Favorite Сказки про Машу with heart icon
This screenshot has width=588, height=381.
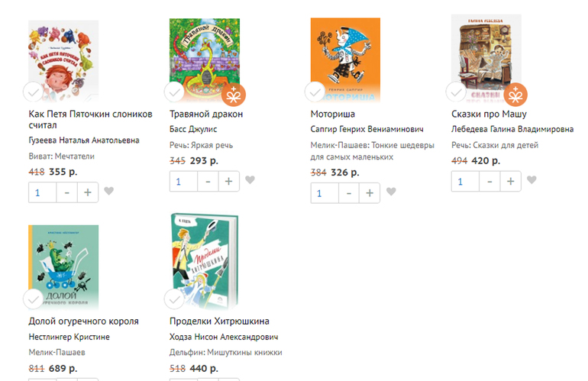pyautogui.click(x=531, y=180)
